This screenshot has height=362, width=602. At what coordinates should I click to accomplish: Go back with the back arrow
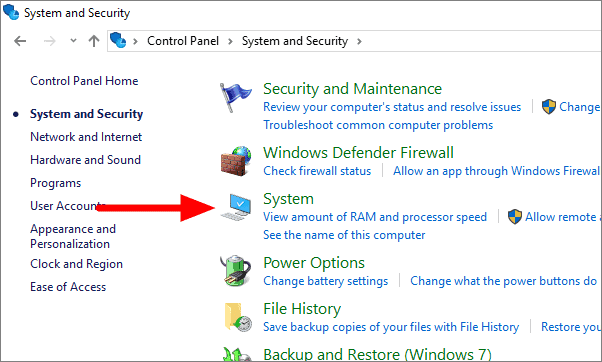tap(20, 41)
